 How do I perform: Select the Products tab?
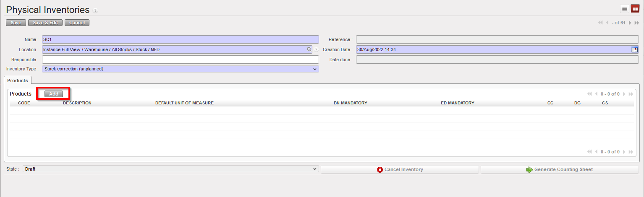(x=18, y=80)
